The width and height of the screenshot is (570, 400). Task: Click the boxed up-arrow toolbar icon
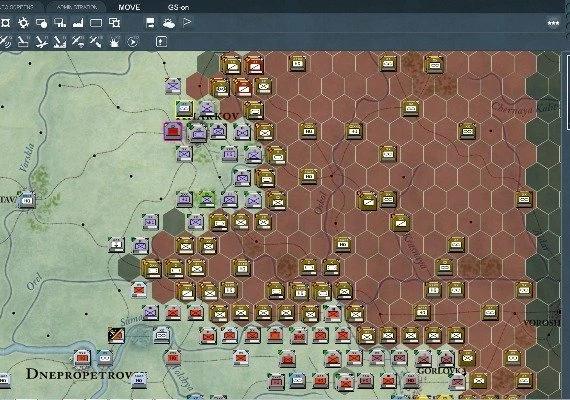pos(161,41)
